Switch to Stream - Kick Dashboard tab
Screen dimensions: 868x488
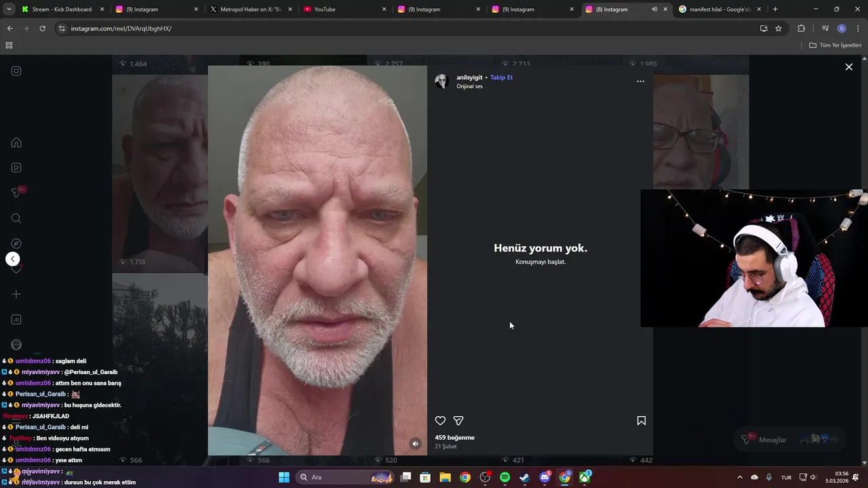pyautogui.click(x=63, y=9)
